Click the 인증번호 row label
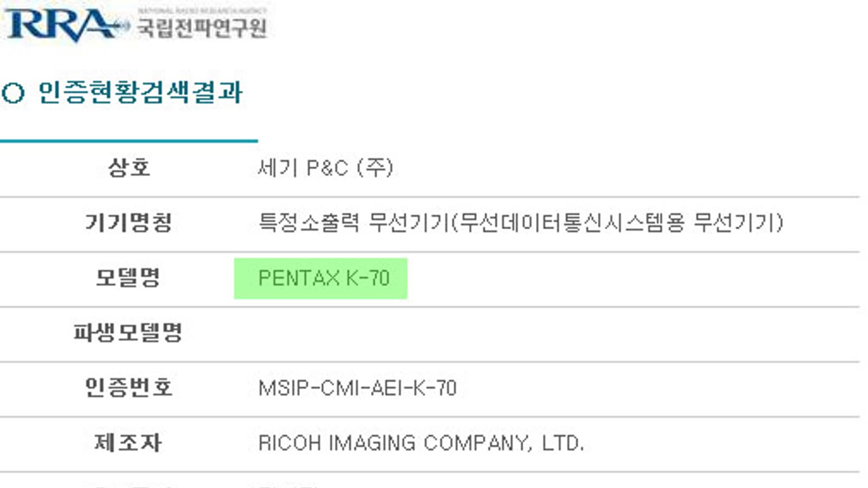The height and width of the screenshot is (488, 868). click(x=129, y=388)
